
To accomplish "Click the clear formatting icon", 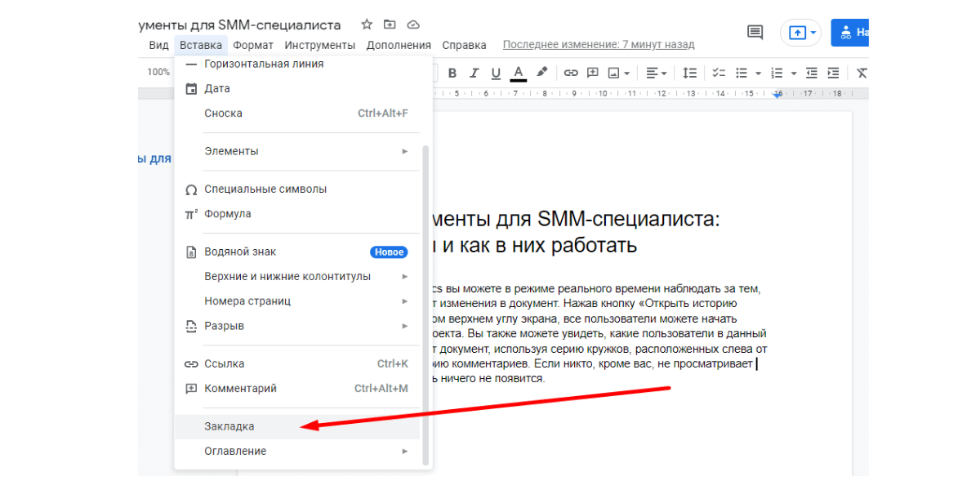I will click(x=862, y=73).
